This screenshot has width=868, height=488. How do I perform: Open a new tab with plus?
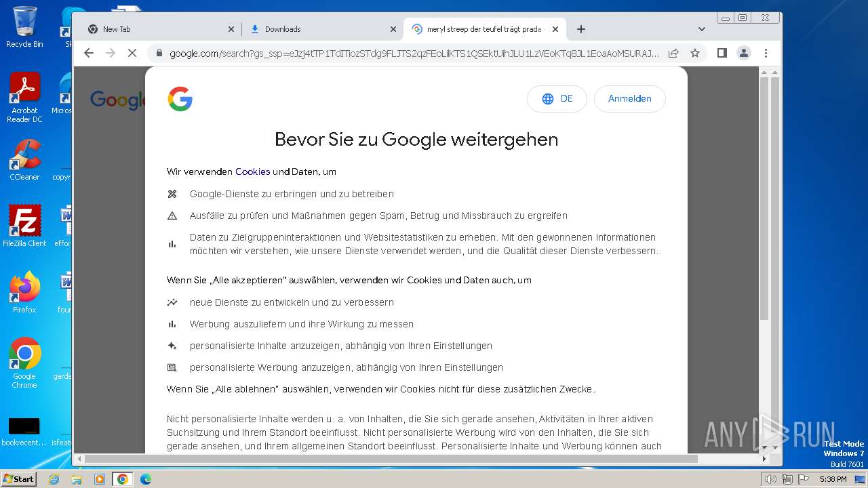click(x=581, y=29)
